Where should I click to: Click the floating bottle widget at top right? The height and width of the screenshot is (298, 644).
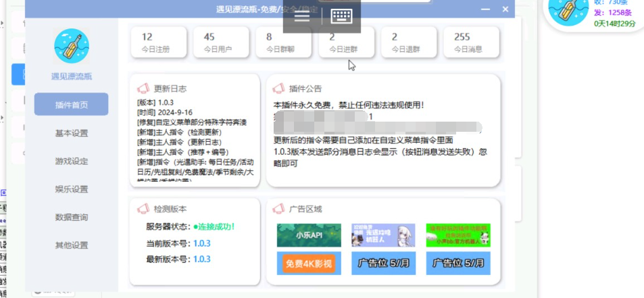click(x=568, y=11)
